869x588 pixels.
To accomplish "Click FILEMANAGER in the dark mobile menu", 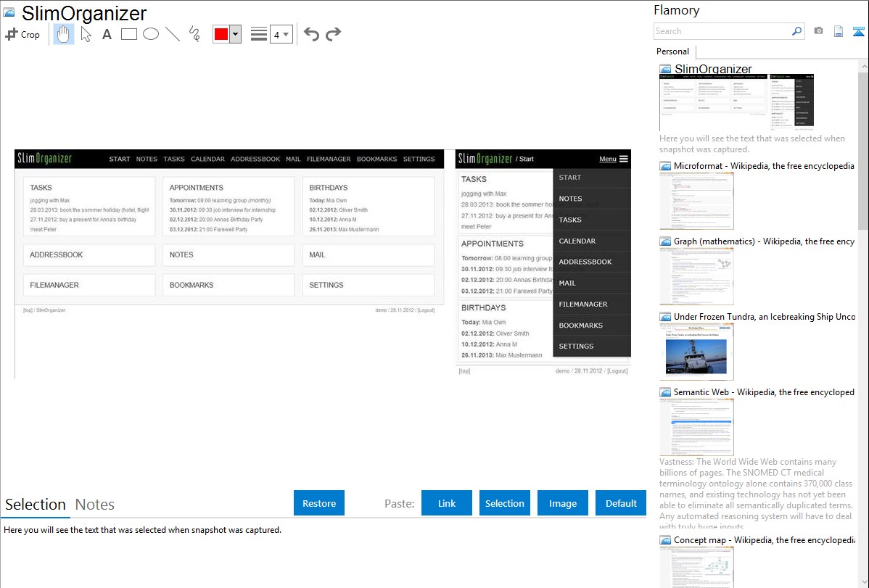I will tap(583, 305).
